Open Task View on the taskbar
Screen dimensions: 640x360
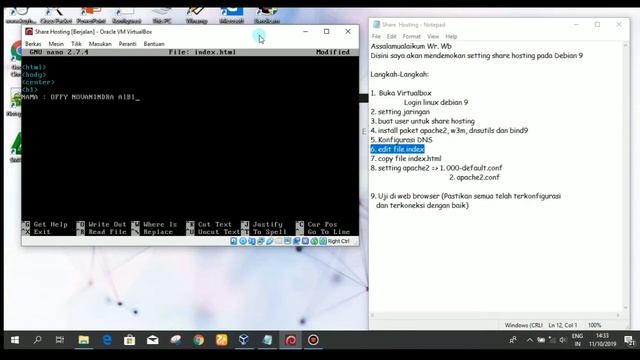60,340
